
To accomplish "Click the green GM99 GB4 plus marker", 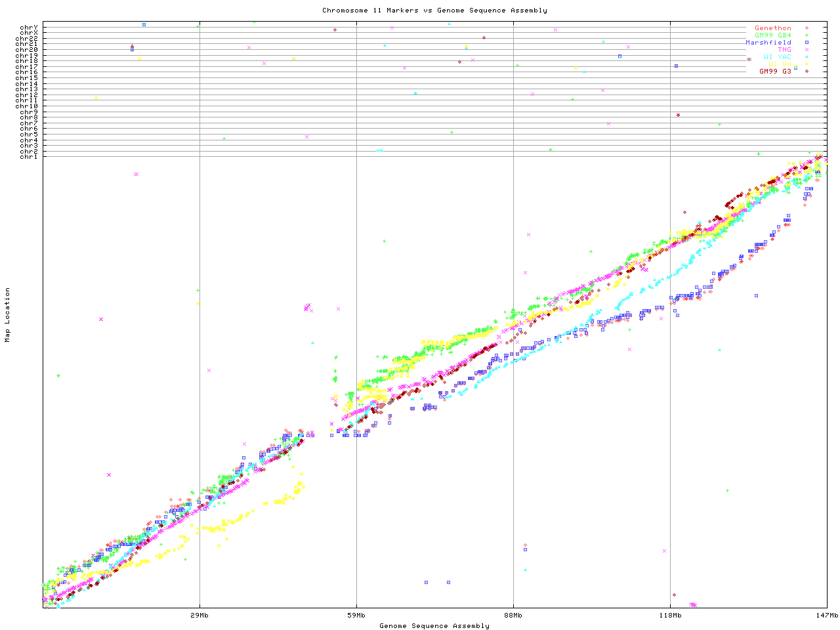I will [x=807, y=35].
